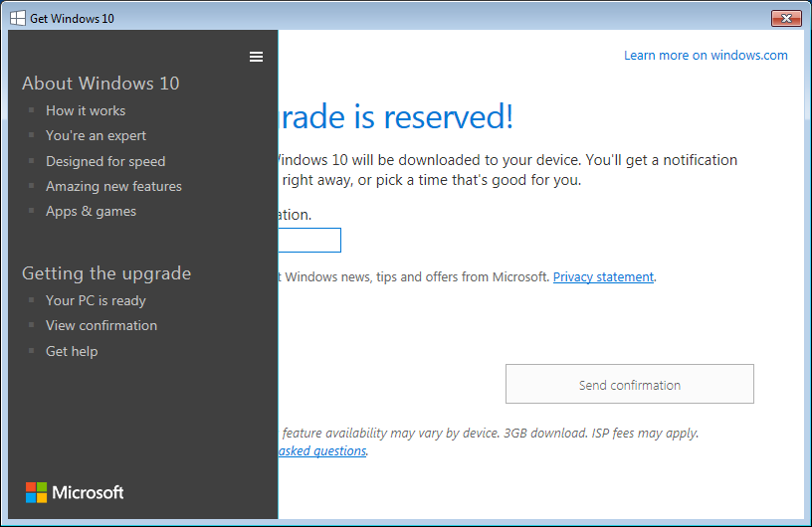Open Get help from side menu
This screenshot has height=527, width=812.
tap(72, 352)
